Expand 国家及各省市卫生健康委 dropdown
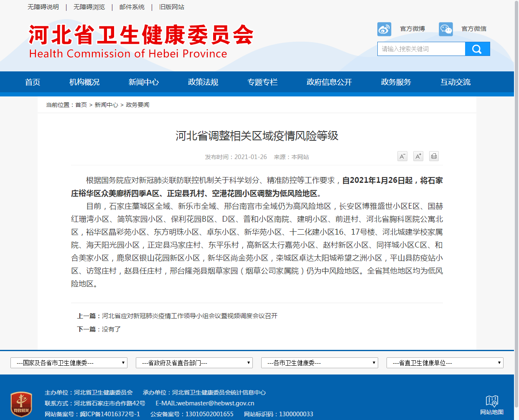 tap(69, 363)
